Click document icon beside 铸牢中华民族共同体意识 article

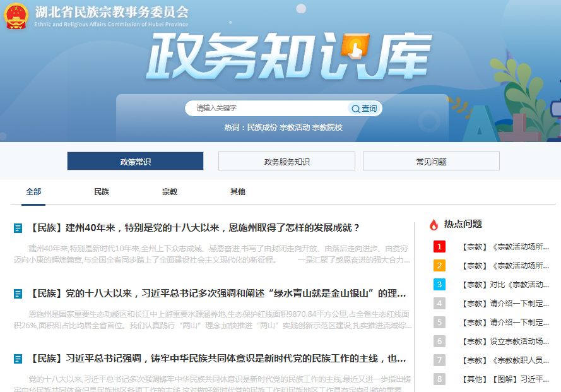click(18, 359)
